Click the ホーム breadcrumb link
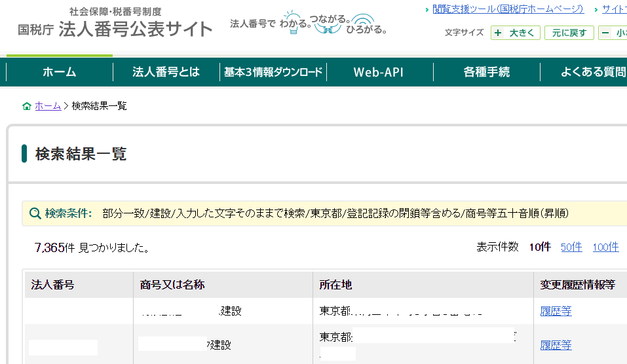The height and width of the screenshot is (364, 627). [48, 106]
